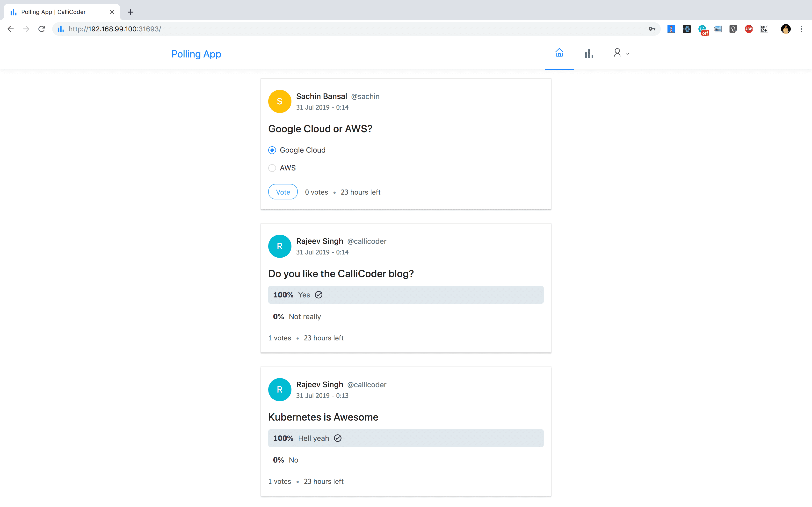Select the Google Cloud radio option

click(x=272, y=150)
